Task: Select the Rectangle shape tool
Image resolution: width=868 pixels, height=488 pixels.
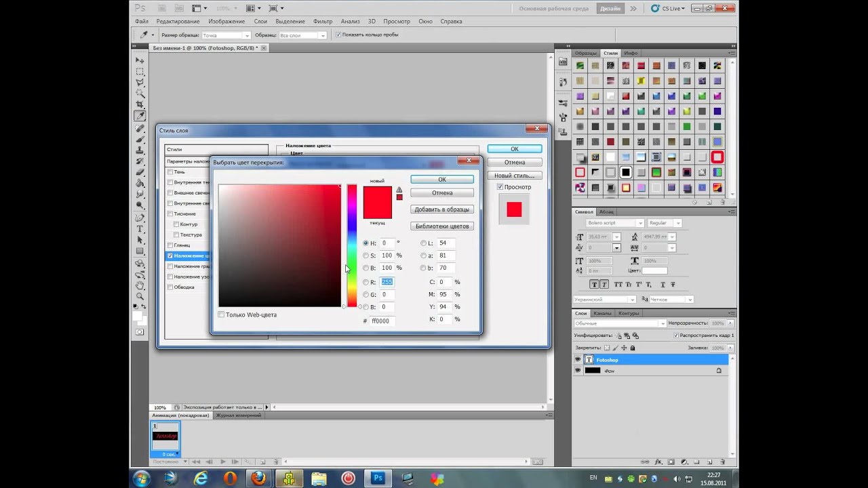Action: coord(140,251)
